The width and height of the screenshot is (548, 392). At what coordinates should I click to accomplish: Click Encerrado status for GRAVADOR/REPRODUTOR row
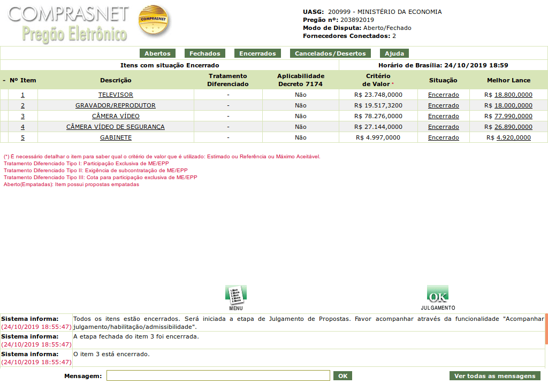pos(444,105)
